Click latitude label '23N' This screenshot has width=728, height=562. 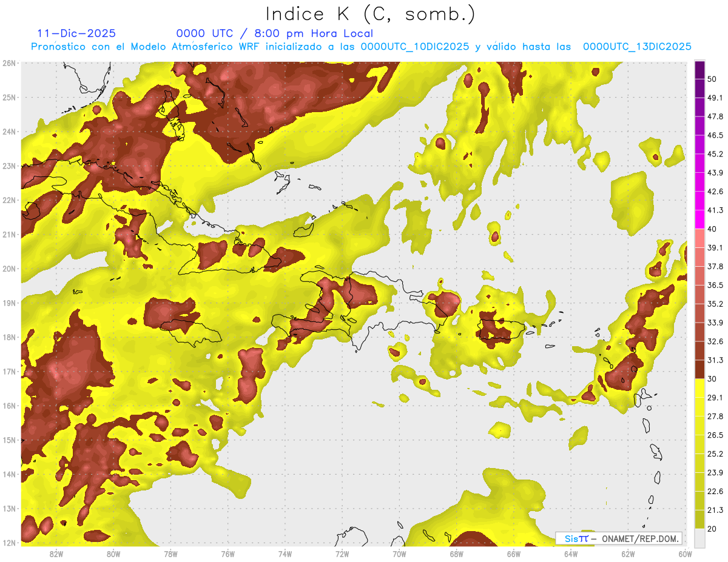point(9,166)
